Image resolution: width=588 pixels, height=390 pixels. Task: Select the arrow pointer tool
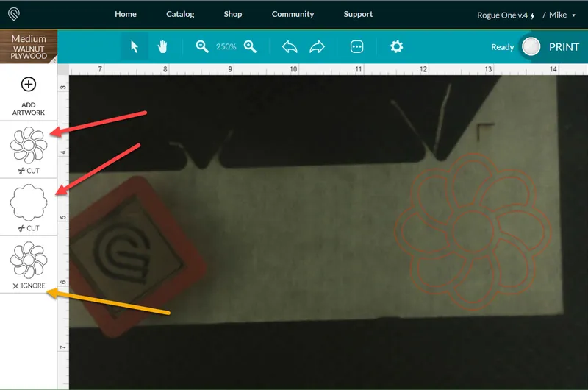(135, 46)
